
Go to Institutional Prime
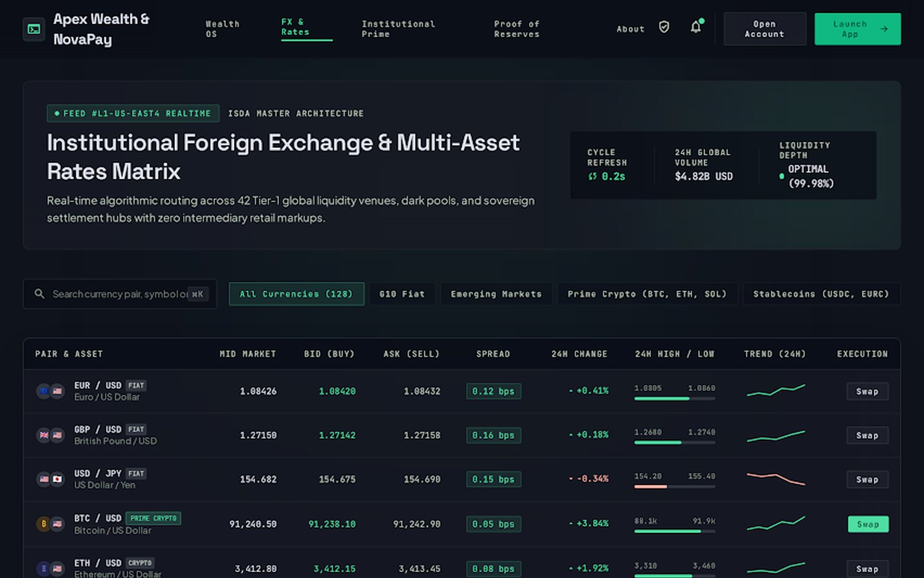pyautogui.click(x=398, y=29)
